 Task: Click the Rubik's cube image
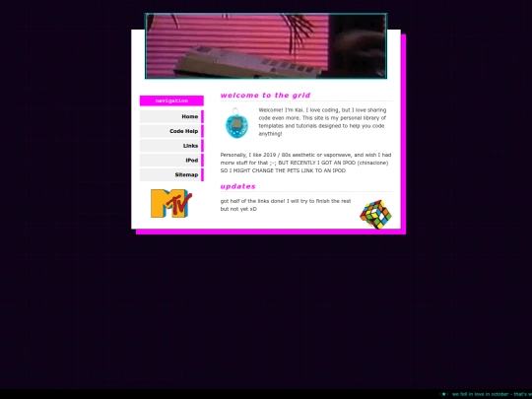[375, 214]
